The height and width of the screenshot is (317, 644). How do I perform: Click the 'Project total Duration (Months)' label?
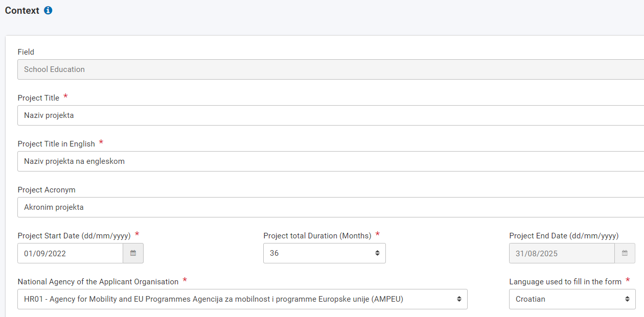click(317, 236)
